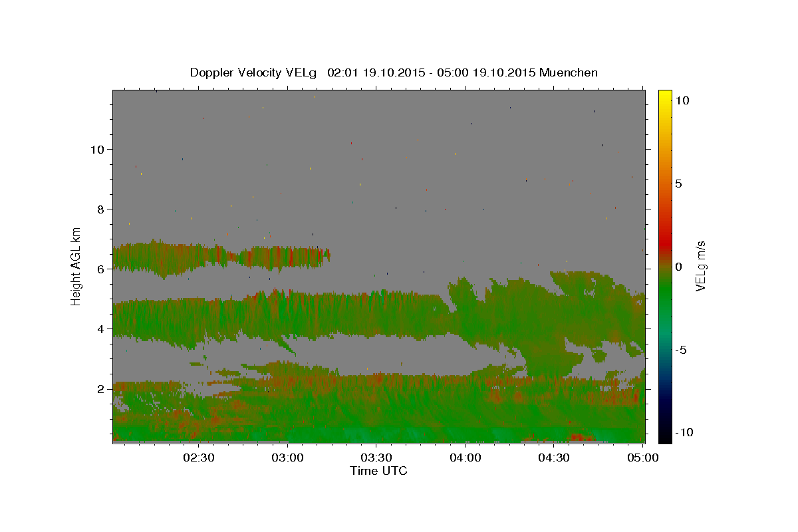The image size is (798, 532).
Task: Click the height tick label 8
Action: (102, 209)
